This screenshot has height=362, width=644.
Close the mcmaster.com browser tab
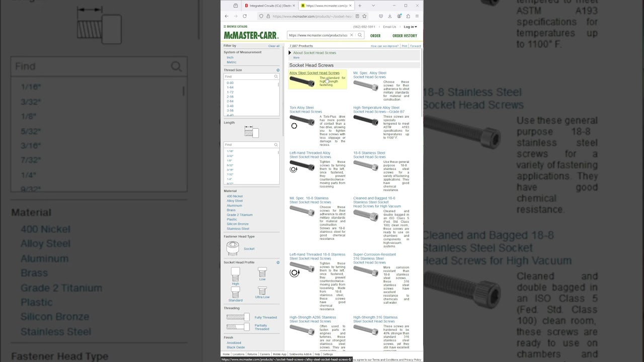coord(351,6)
